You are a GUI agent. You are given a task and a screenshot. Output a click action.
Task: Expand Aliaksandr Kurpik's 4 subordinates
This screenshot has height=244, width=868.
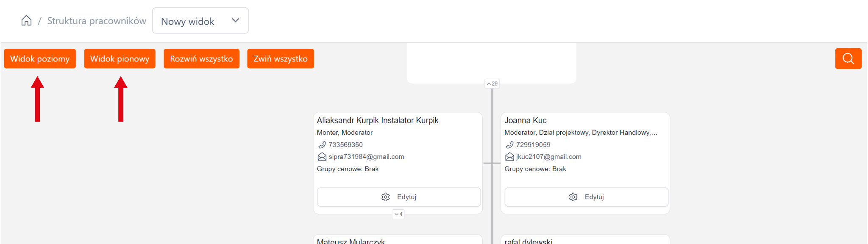click(x=398, y=214)
